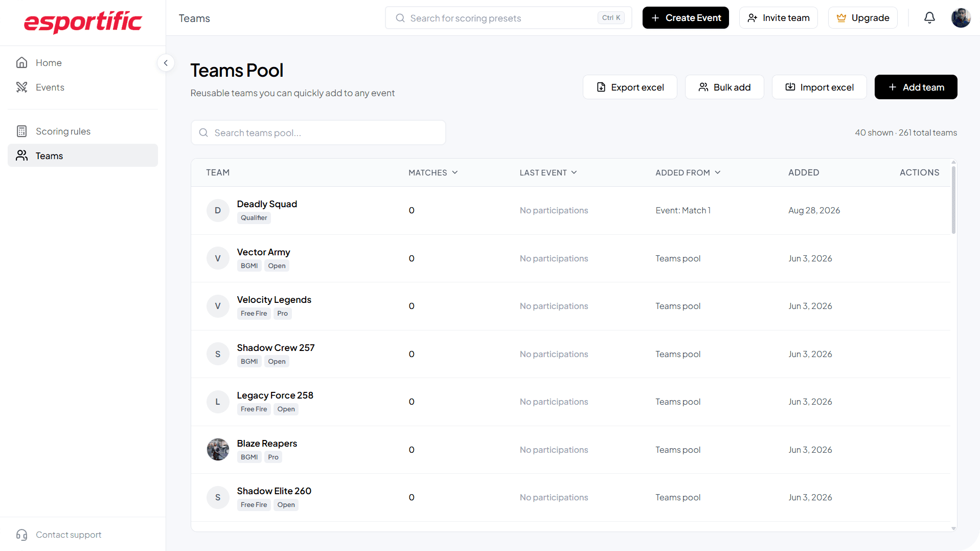
Task: Focus the scoring presets search field
Action: 508,18
